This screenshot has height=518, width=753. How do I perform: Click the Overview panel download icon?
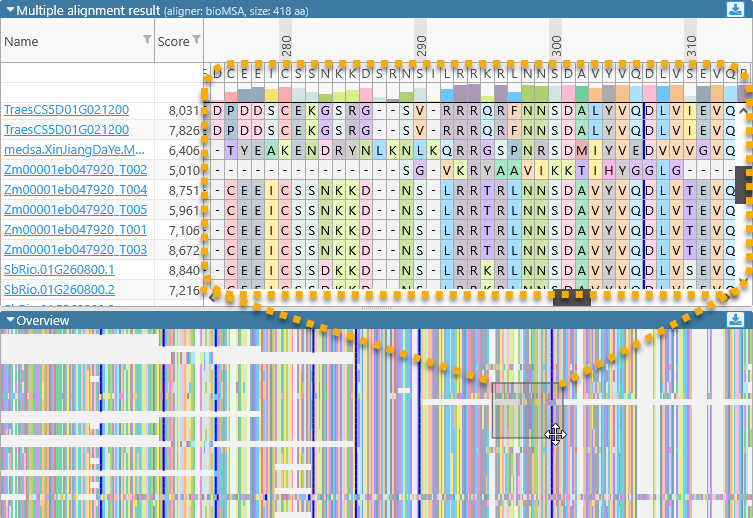tap(735, 320)
